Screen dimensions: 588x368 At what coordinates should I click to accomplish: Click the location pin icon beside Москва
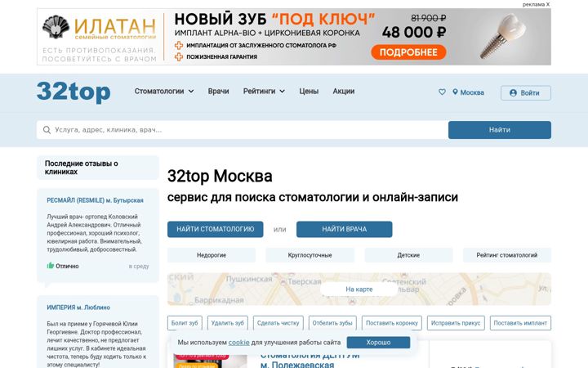(x=455, y=92)
